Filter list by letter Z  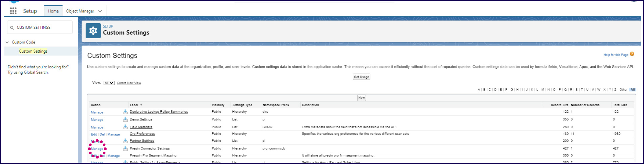click(x=615, y=90)
